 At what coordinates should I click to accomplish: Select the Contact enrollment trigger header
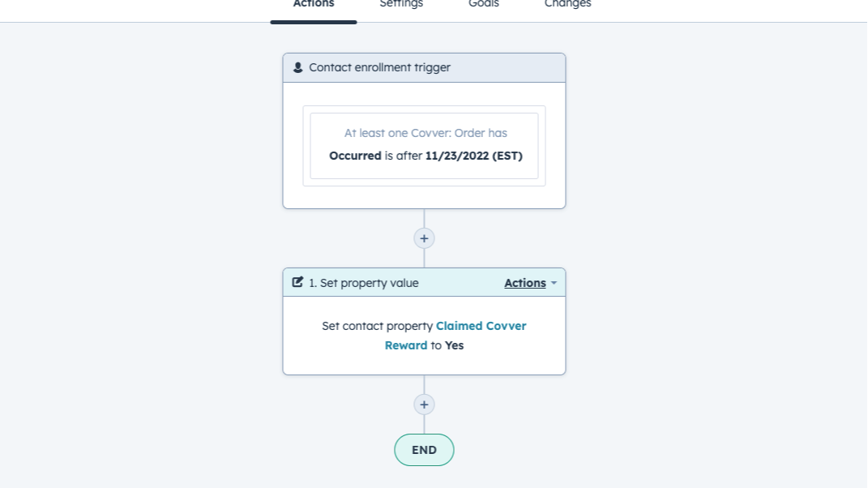click(379, 68)
